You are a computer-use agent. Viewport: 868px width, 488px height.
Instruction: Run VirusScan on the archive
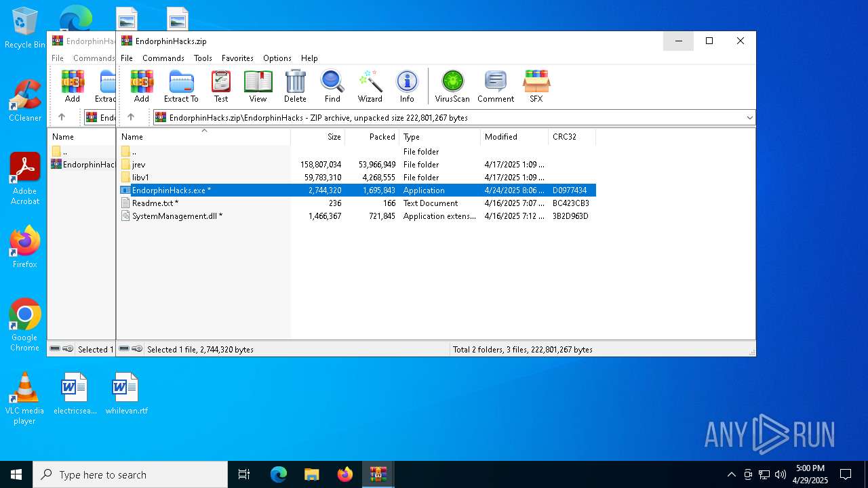point(452,86)
